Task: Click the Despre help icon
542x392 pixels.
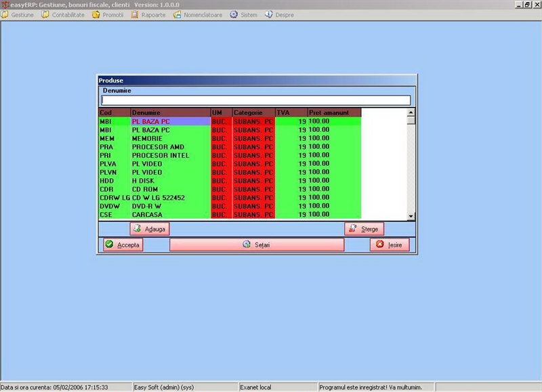Action: [270, 14]
